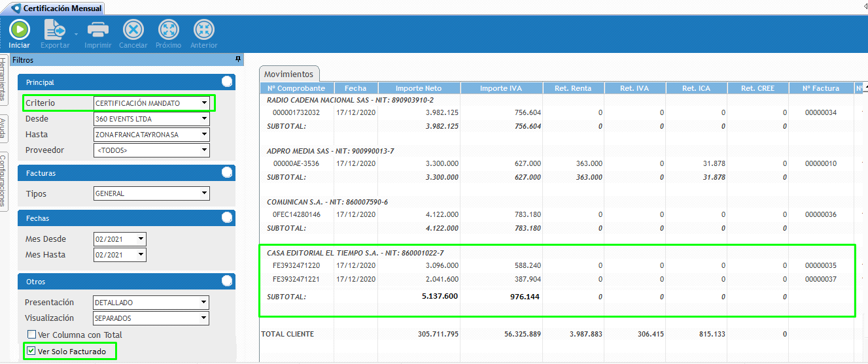Click the Imprimir printer icon
Image resolution: width=868 pixels, height=364 pixels.
coord(97,30)
